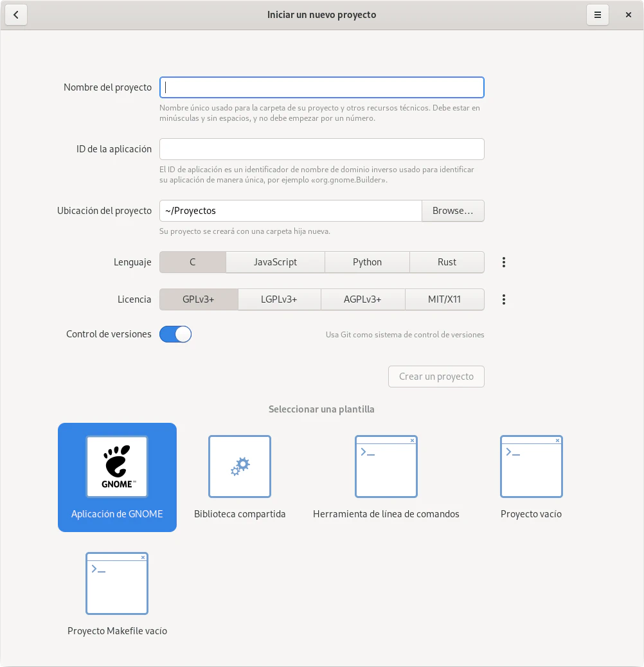644x667 pixels.
Task: Go back using the header arrow
Action: [16, 15]
